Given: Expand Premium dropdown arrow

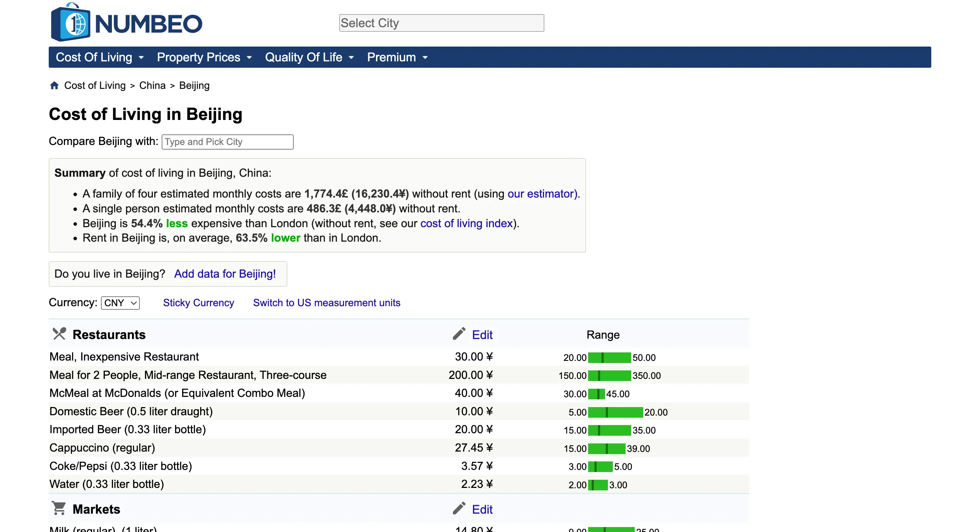Looking at the screenshot, I should (x=425, y=58).
